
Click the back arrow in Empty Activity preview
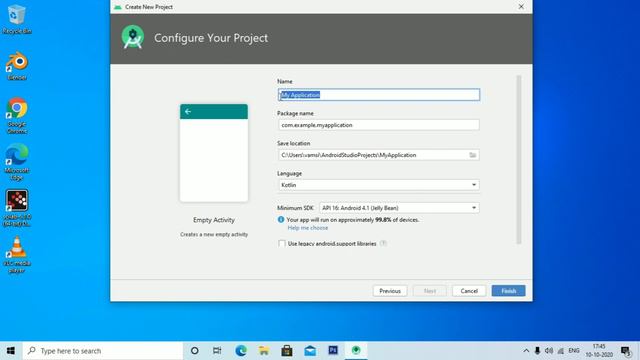coord(188,111)
